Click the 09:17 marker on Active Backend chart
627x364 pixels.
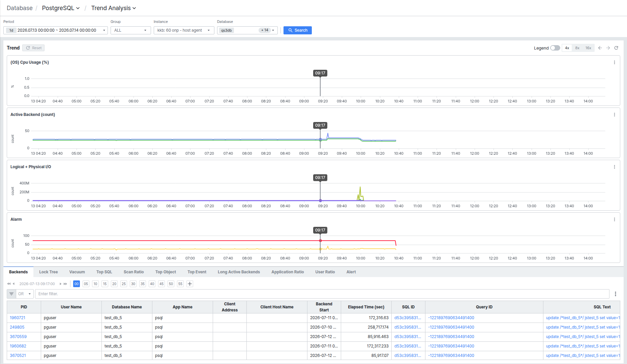point(320,125)
